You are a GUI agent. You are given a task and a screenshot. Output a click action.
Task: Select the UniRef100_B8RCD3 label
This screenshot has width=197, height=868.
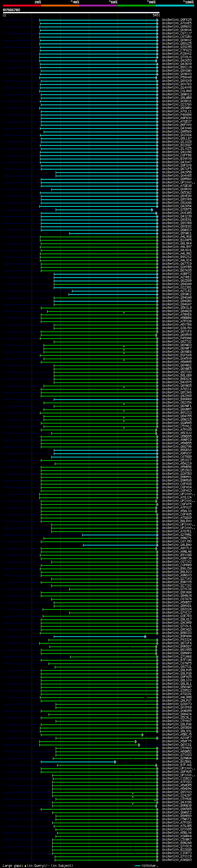pos(177,633)
